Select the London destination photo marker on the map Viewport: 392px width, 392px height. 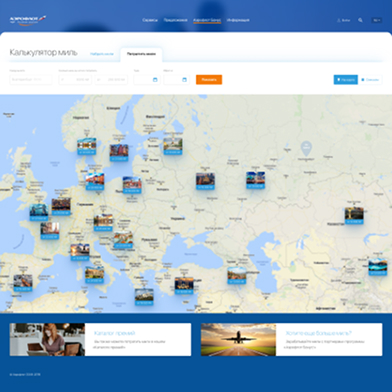pyautogui.click(x=39, y=212)
